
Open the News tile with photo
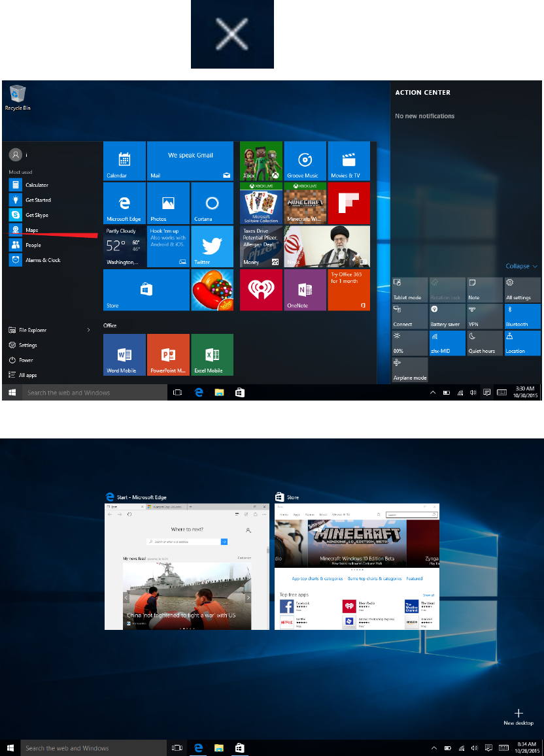click(x=327, y=246)
